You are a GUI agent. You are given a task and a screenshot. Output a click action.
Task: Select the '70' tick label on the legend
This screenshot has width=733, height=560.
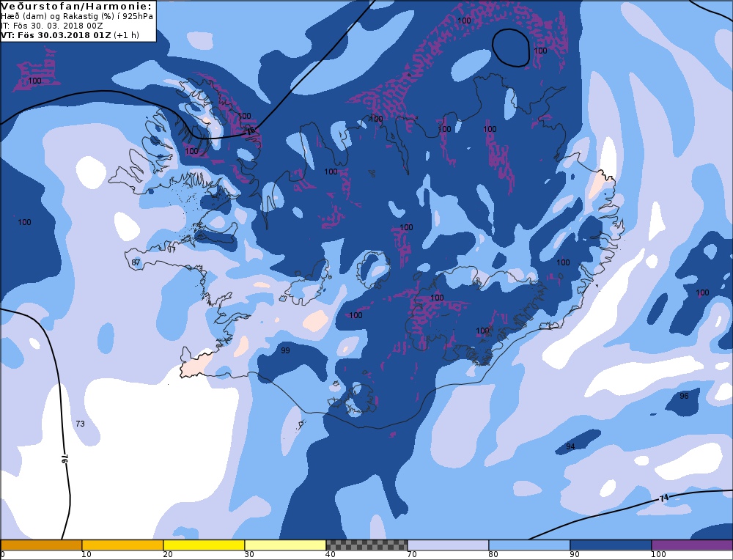pos(412,555)
